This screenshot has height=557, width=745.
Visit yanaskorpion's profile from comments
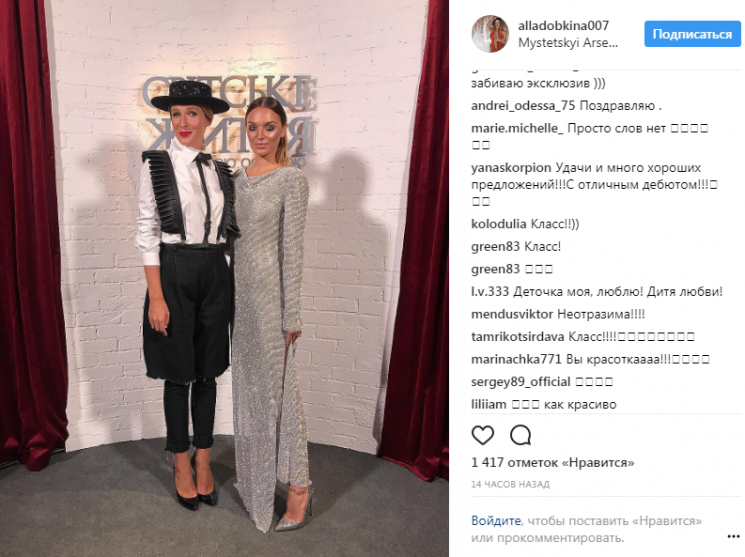pyautogui.click(x=511, y=168)
